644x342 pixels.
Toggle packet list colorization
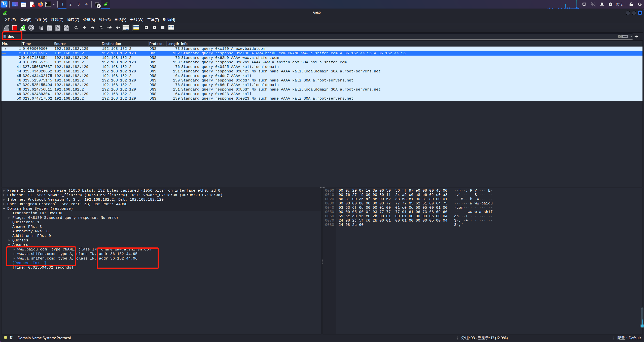[136, 28]
